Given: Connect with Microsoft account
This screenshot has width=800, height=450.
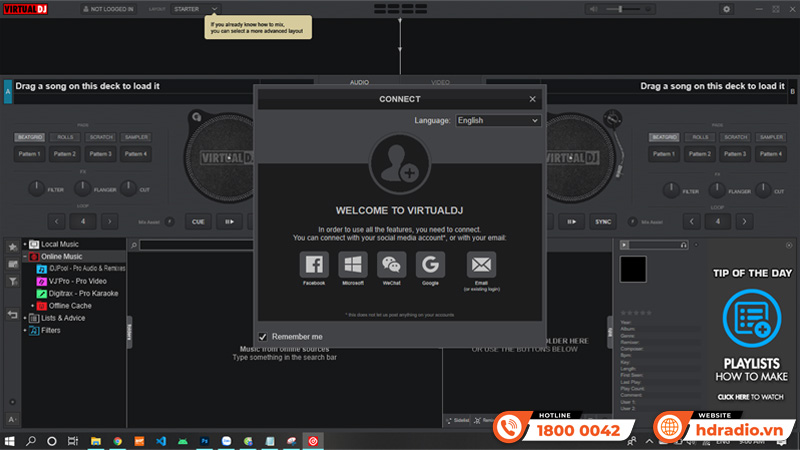Looking at the screenshot, I should 353,264.
